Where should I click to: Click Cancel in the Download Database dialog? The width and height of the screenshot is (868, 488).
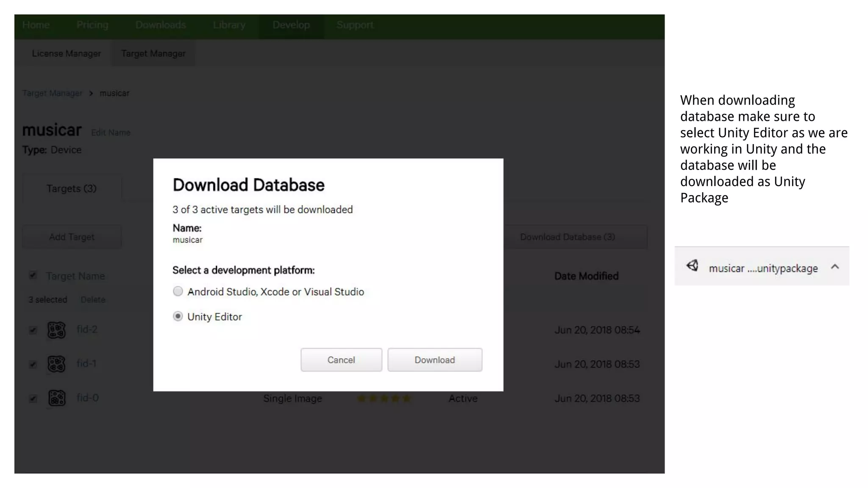[341, 360]
